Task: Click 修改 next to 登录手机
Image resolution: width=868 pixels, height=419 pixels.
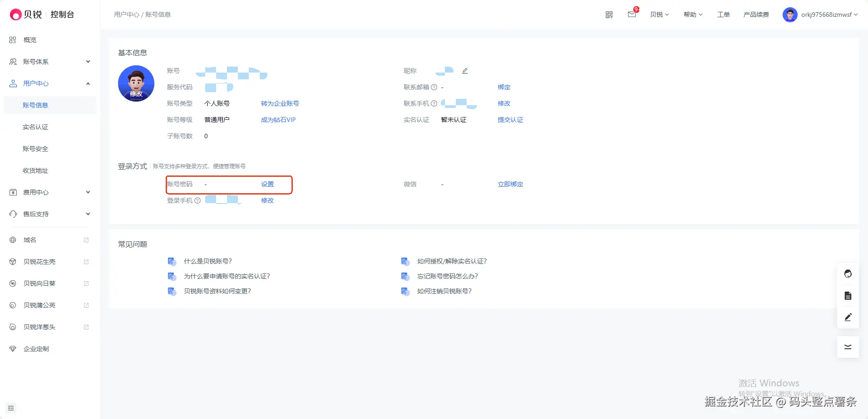Action: [267, 200]
